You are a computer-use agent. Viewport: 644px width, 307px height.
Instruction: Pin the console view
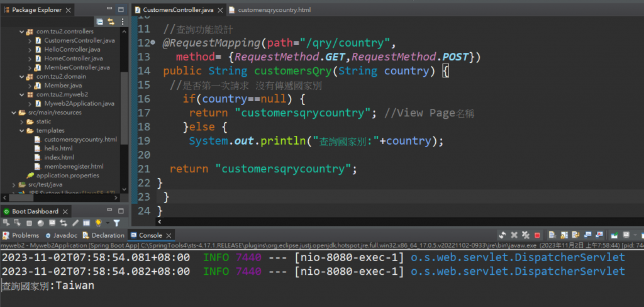(614, 235)
